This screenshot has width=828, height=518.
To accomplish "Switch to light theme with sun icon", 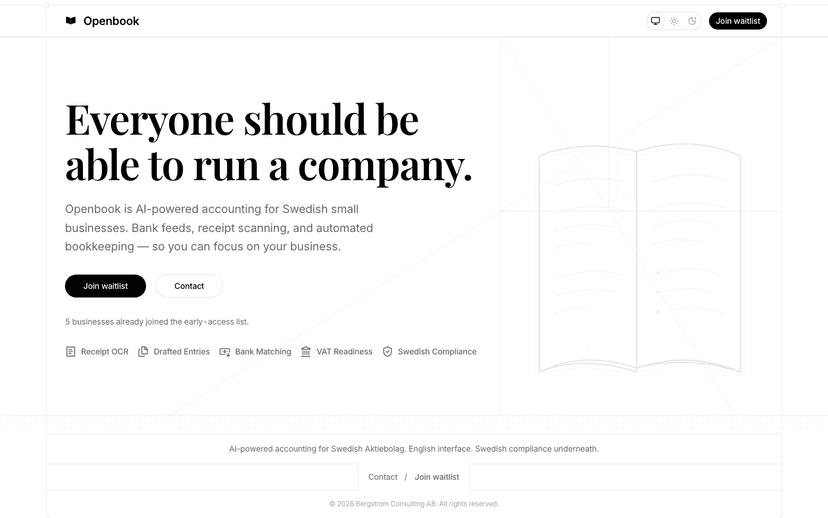I will pyautogui.click(x=674, y=21).
